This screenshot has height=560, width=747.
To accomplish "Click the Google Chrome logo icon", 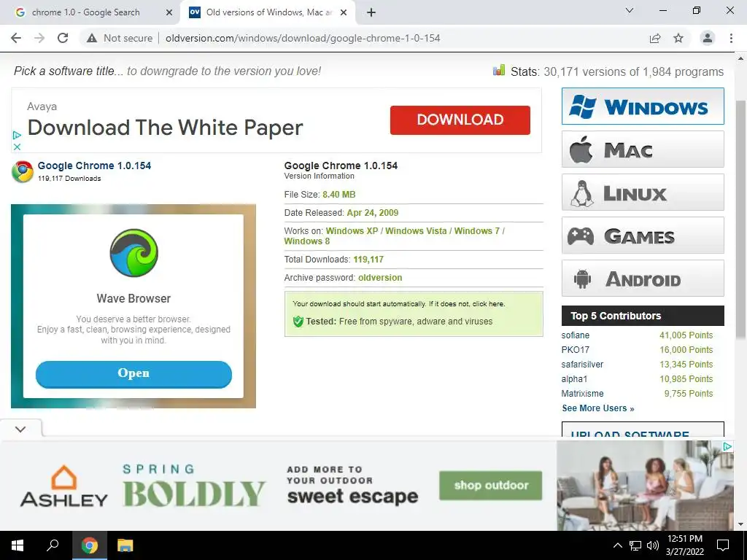I will pyautogui.click(x=23, y=171).
